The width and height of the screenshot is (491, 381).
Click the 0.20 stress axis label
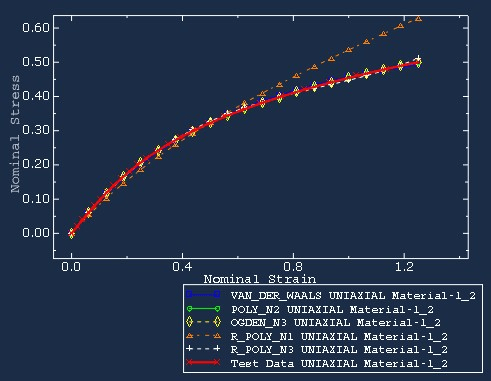[36, 164]
